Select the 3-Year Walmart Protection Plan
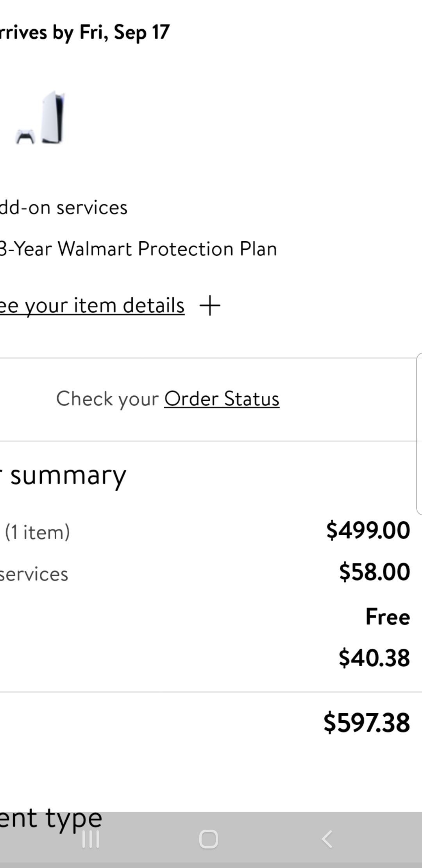The image size is (422, 868). coord(138,249)
